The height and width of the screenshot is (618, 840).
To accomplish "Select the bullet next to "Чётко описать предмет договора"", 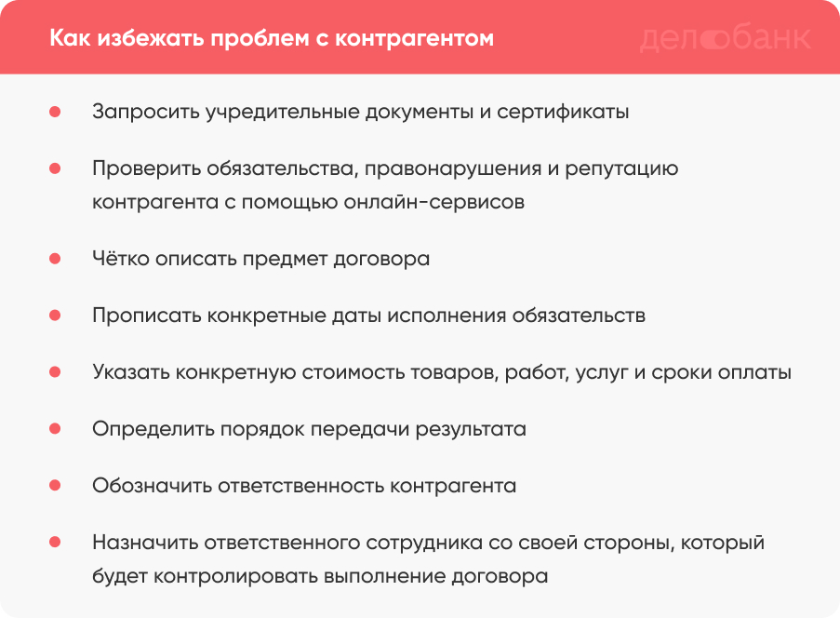I will (x=55, y=258).
